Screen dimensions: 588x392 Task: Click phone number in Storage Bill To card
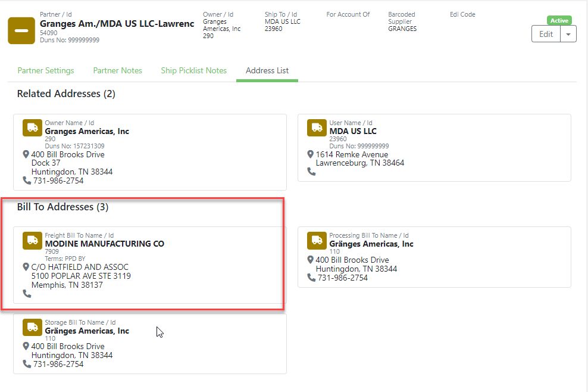tap(58, 364)
